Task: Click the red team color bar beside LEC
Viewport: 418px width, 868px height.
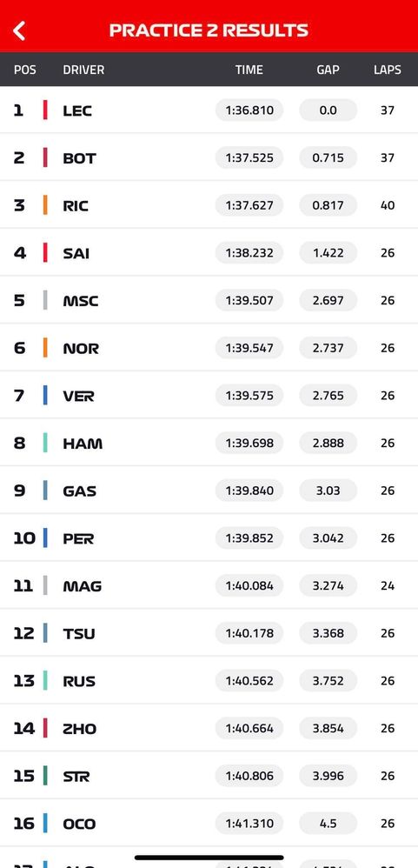Action: (x=45, y=110)
